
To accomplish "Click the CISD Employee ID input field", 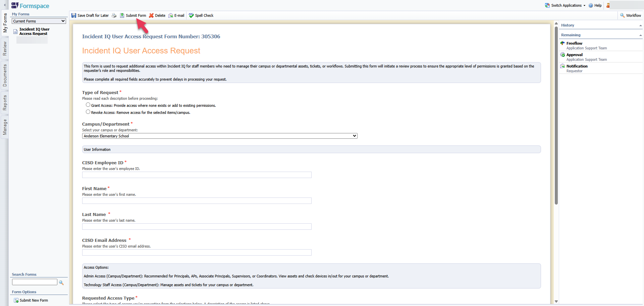I will click(197, 175).
